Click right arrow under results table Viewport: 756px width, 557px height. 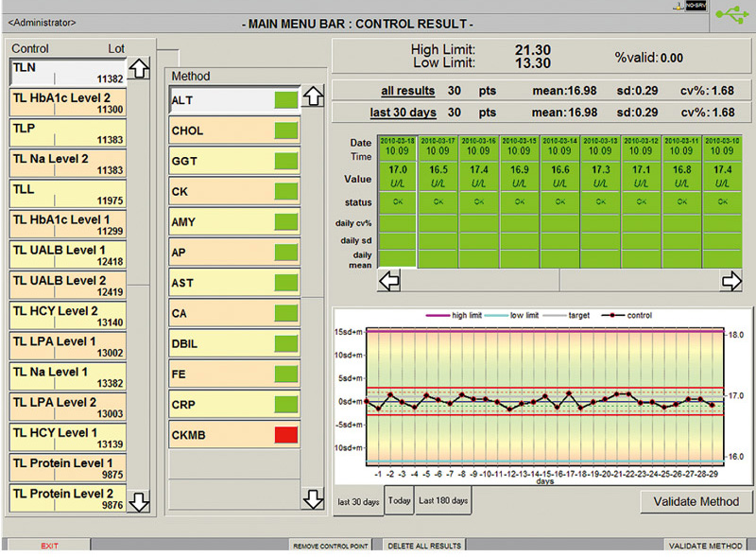730,281
